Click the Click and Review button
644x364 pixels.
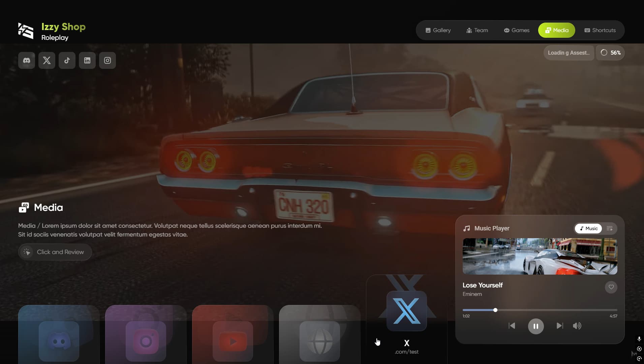(55, 252)
